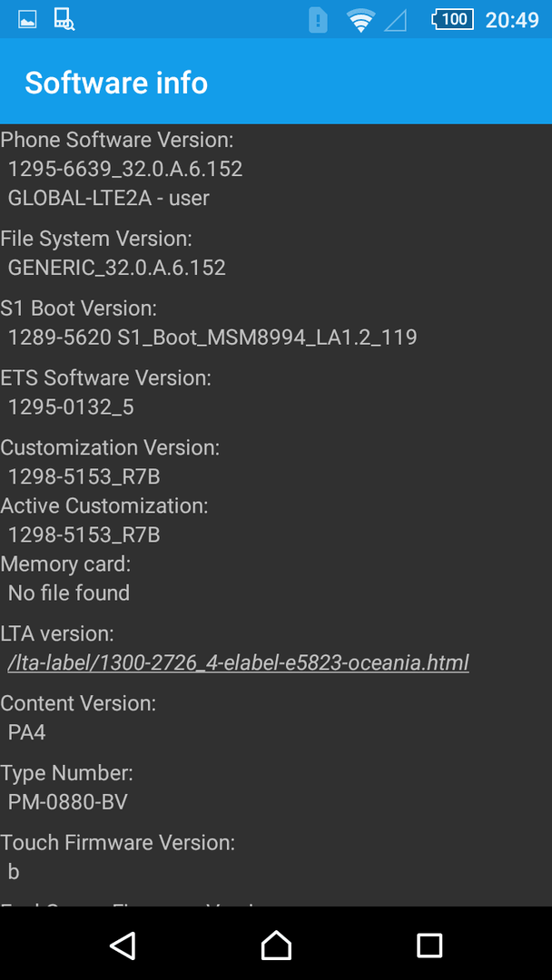Tap the Software info title

[x=116, y=83]
